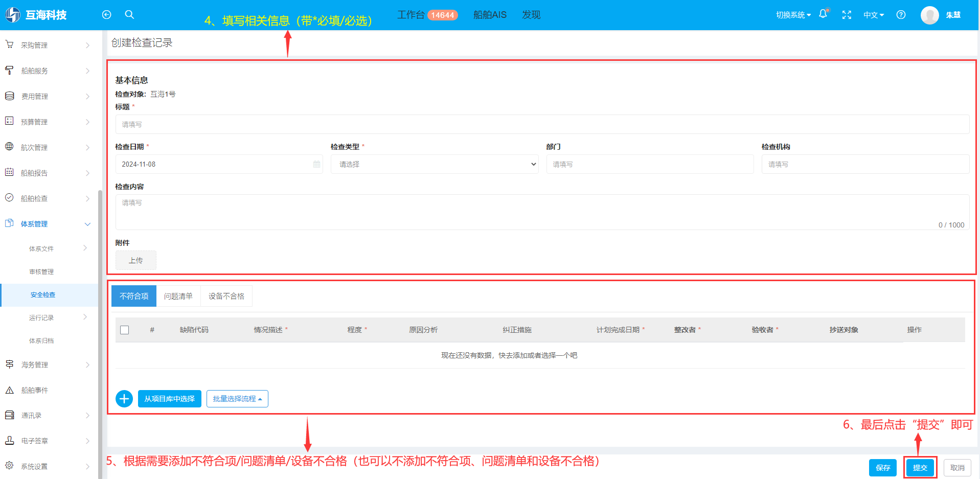The height and width of the screenshot is (479, 980).
Task: Click the 电子签章 stamp icon
Action: (9, 440)
